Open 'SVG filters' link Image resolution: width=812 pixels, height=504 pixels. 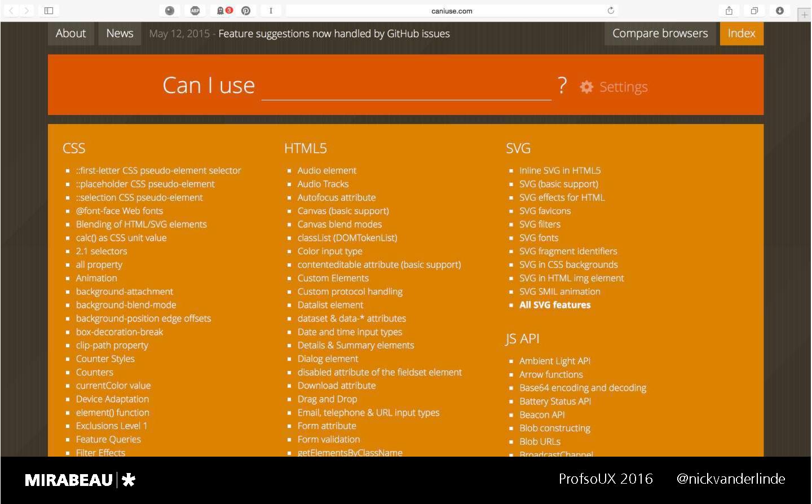(540, 224)
